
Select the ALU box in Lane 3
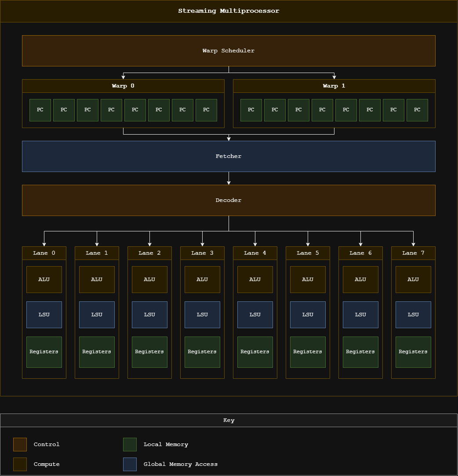(x=202, y=280)
